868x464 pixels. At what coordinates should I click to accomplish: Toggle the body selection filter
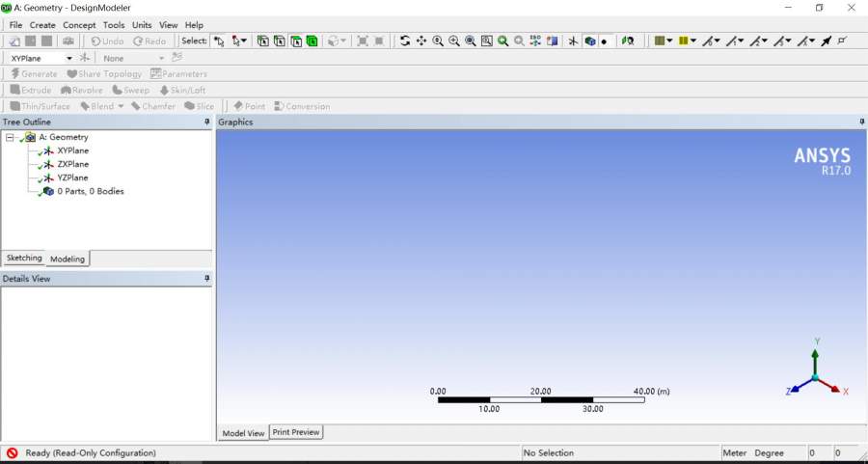pyautogui.click(x=312, y=41)
